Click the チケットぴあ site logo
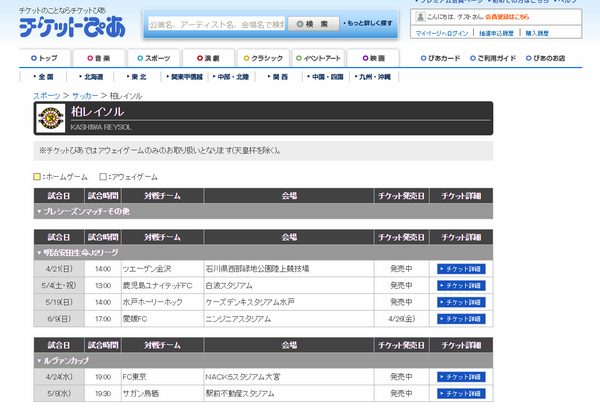 (72, 27)
